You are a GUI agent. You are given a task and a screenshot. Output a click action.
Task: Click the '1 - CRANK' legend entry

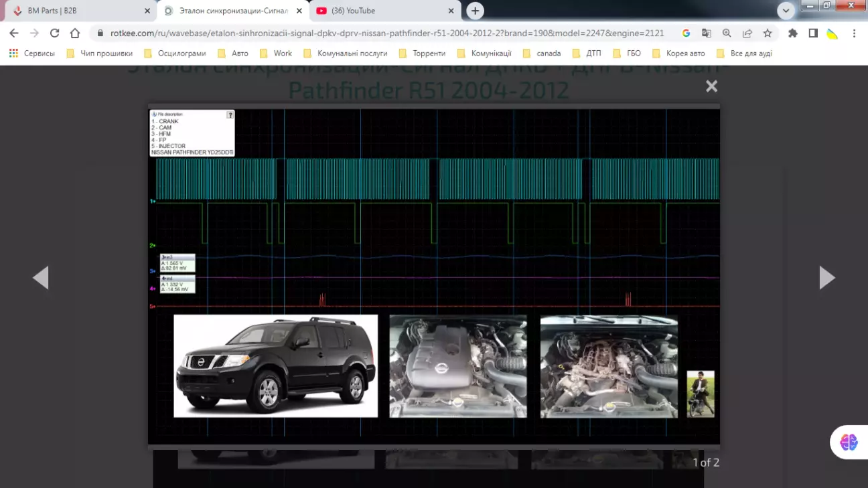click(x=165, y=122)
